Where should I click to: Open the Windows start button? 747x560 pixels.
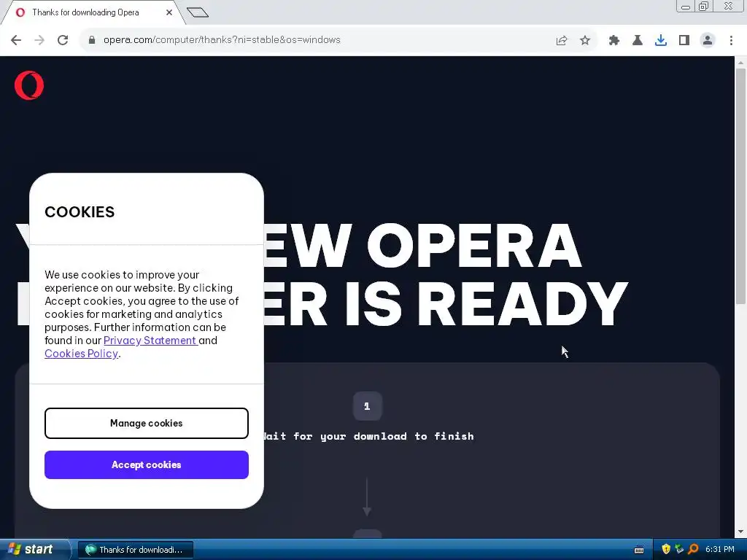34,550
